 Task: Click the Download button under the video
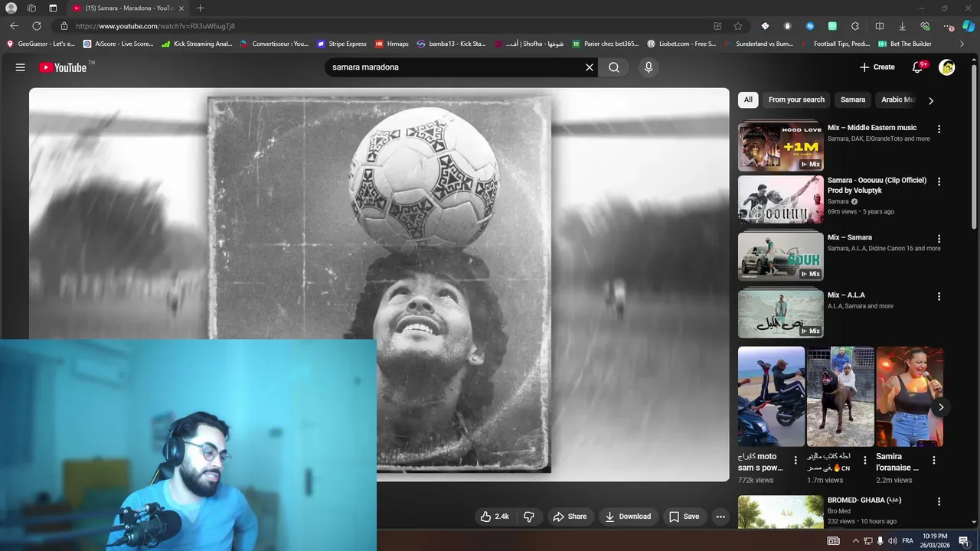(x=628, y=517)
